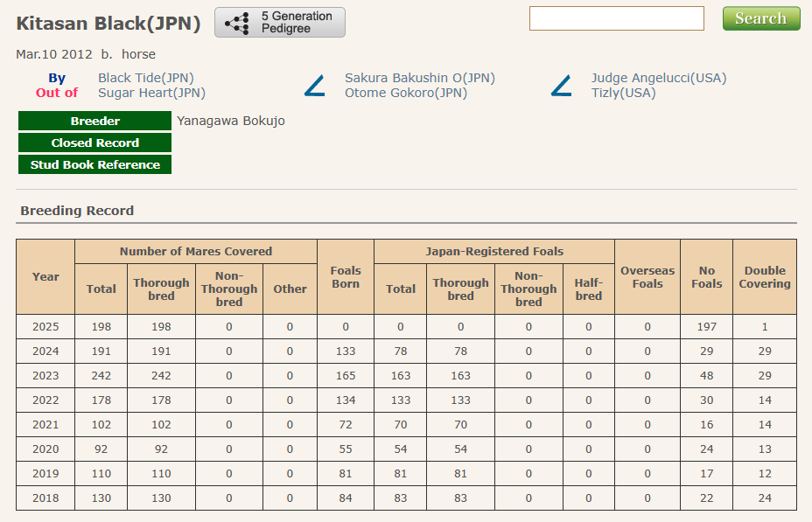Click the 2021 year cell
Viewport: 812px width, 522px height.
45,425
